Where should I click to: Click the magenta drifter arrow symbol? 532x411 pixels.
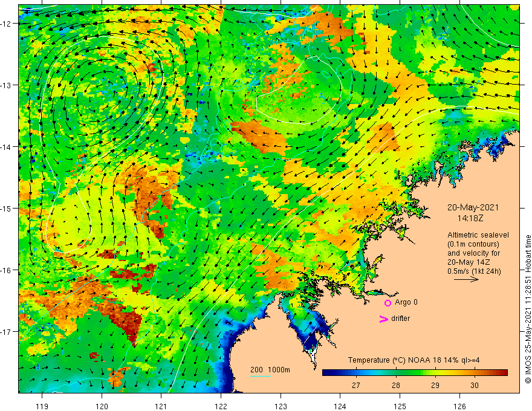click(x=383, y=319)
